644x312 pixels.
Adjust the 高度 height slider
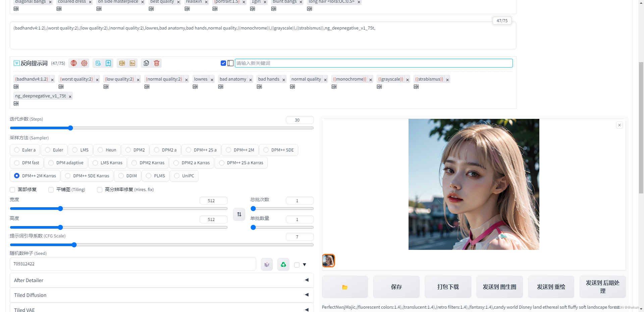pyautogui.click(x=119, y=227)
